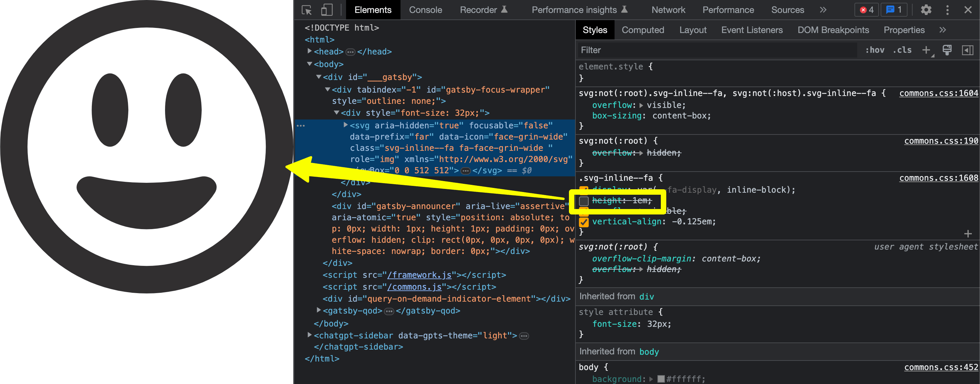This screenshot has width=980, height=384.
Task: Expand body background shorthand triangle
Action: point(651,379)
